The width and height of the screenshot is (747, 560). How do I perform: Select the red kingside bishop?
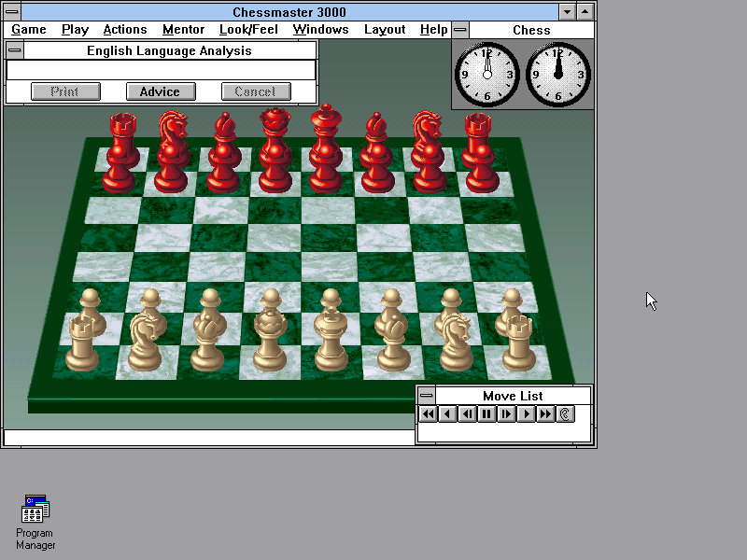(x=377, y=131)
